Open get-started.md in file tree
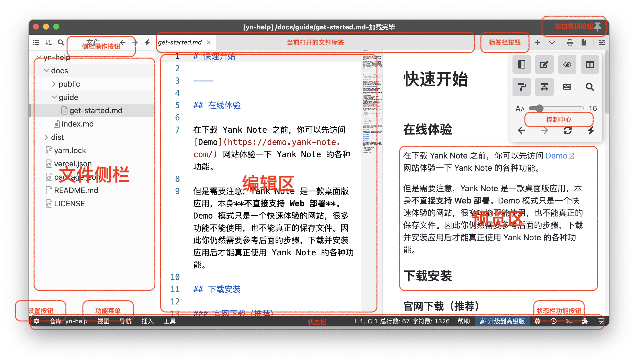Screen dimensions: 638x364 coord(92,110)
